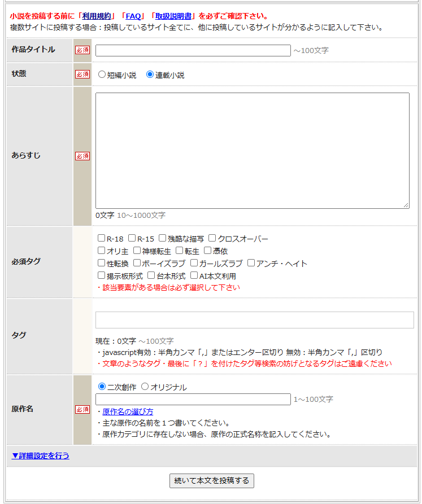Enable the 残酷な描写 checkbox

163,238
